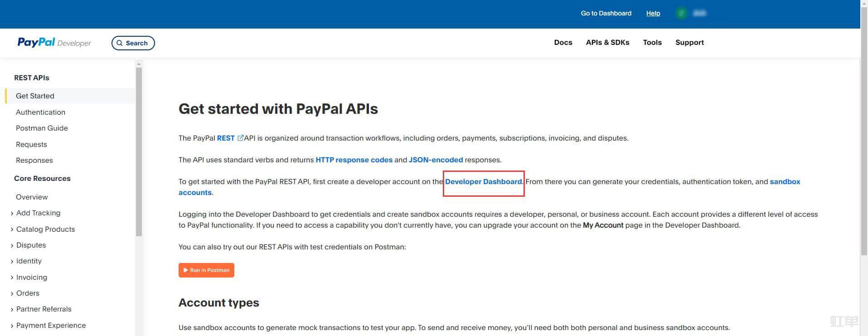868x336 pixels.
Task: Open Overview under Core Resources
Action: [x=32, y=197]
